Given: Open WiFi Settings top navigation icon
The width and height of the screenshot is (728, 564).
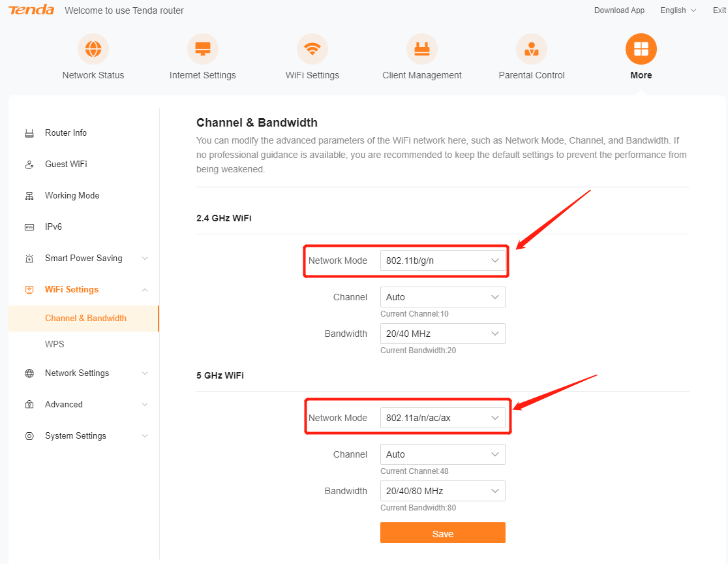Looking at the screenshot, I should pyautogui.click(x=312, y=50).
